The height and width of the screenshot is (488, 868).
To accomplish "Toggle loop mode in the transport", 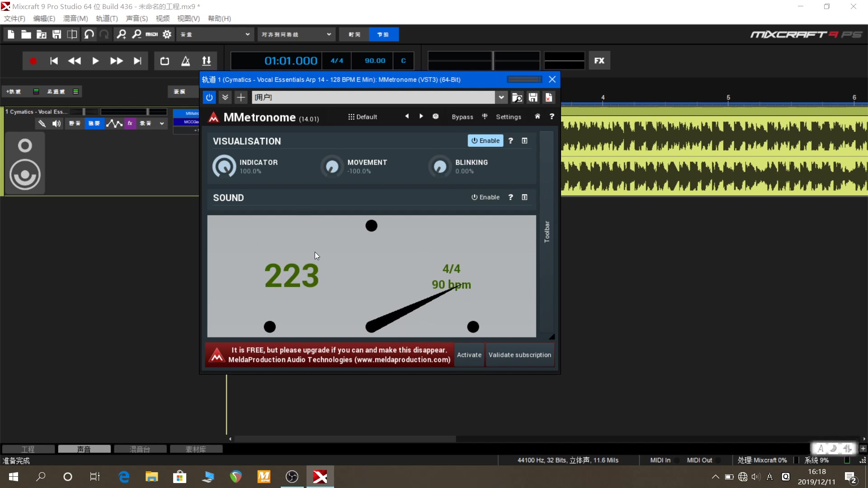I will point(165,61).
